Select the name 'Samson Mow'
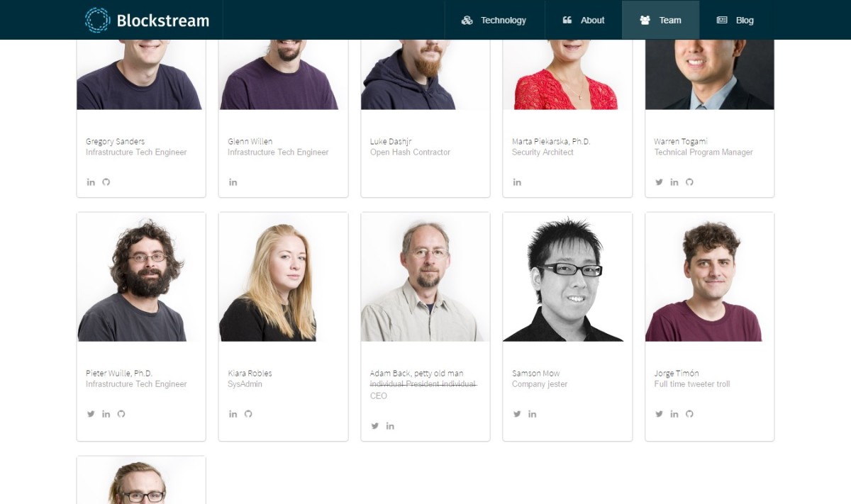Screen dimensions: 851x504 536,373
